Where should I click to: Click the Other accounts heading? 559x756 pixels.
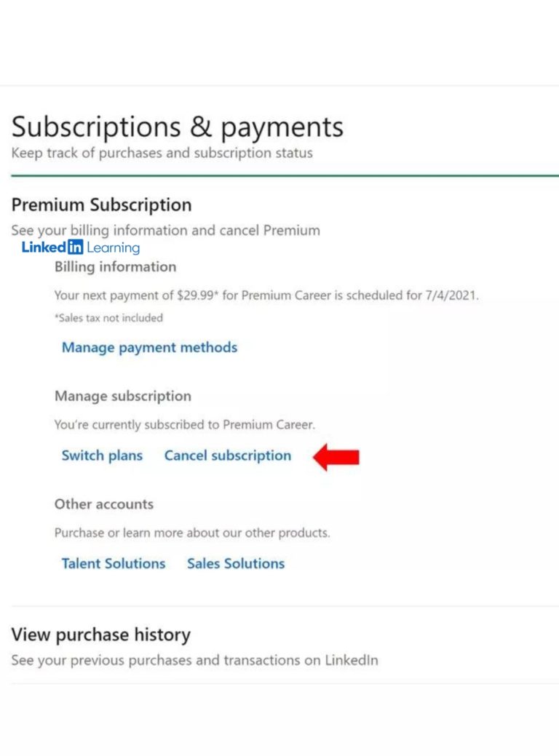[103, 504]
